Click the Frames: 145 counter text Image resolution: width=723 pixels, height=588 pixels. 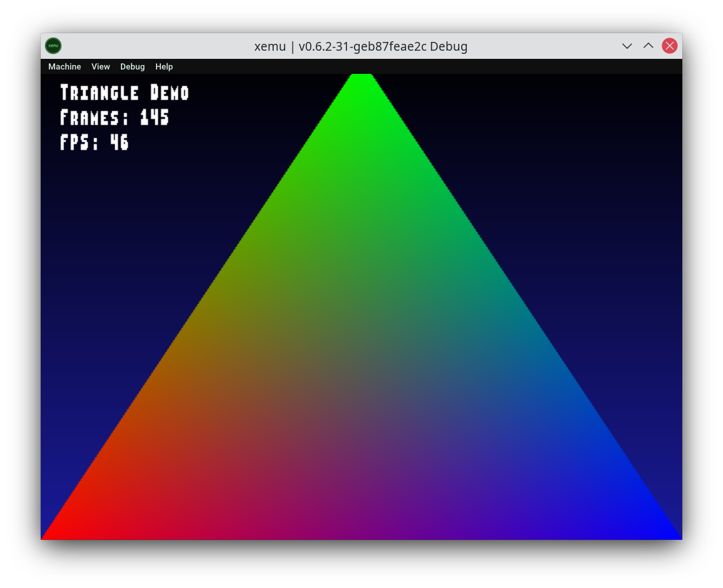click(115, 118)
